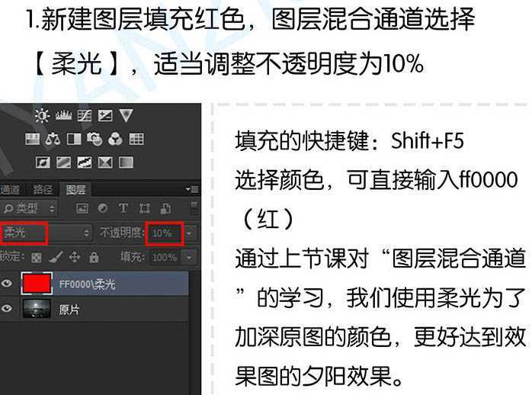Add a Gradient Map adjustment (gradient rectangle)

(126, 162)
